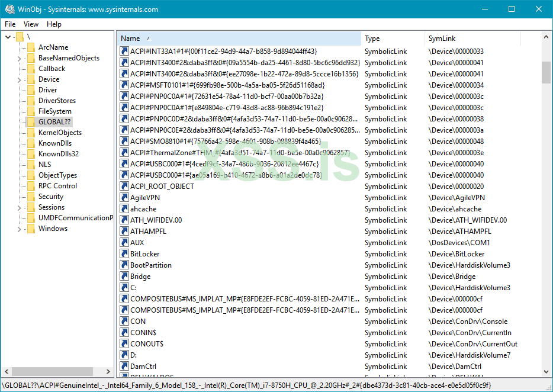Click the \Device\ConDrv\CurrentOut symlink value
The image size is (553, 392).
473,344
